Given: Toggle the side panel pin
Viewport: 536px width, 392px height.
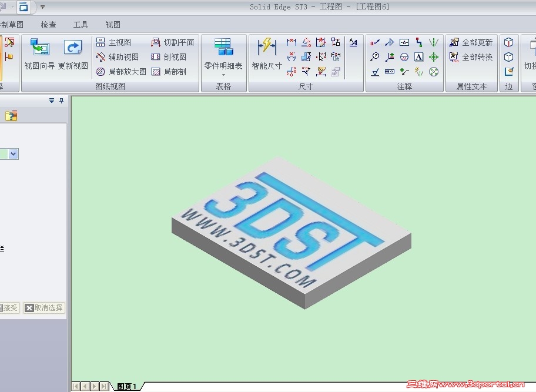Looking at the screenshot, I should point(62,100).
